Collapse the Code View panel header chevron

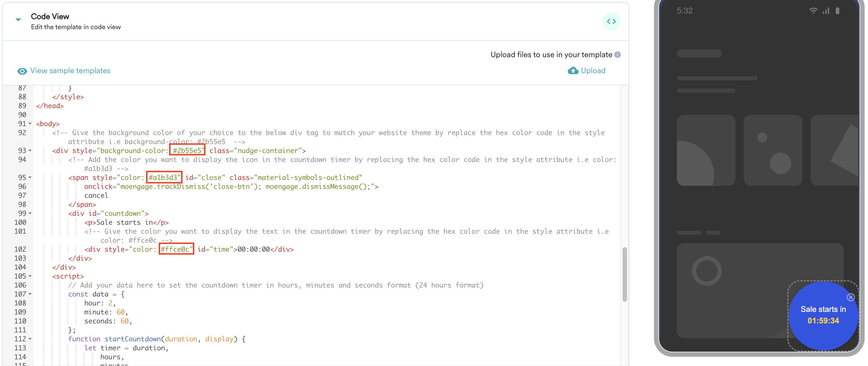point(18,19)
